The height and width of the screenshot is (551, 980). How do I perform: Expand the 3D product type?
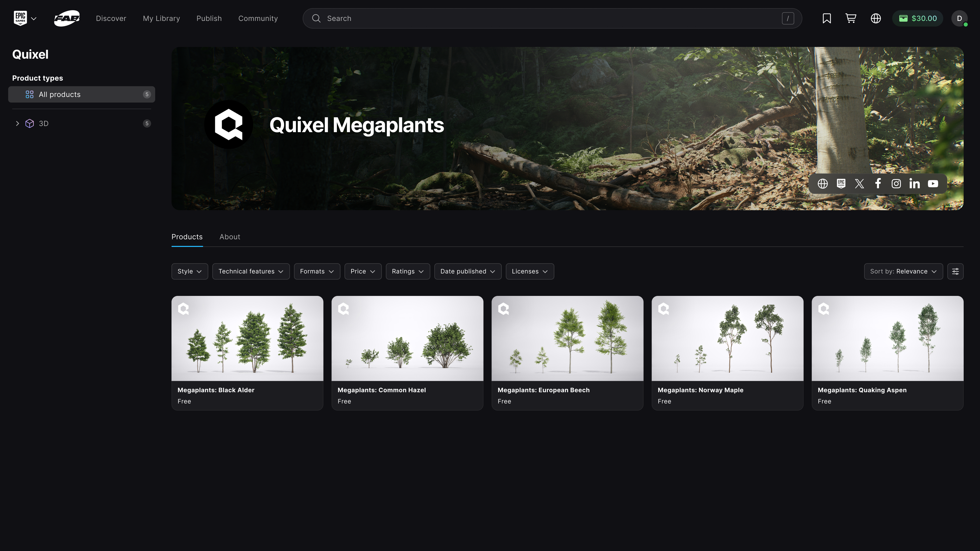17,123
